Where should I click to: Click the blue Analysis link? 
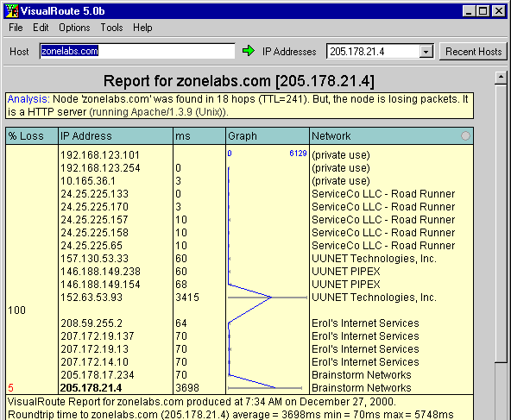(28, 99)
